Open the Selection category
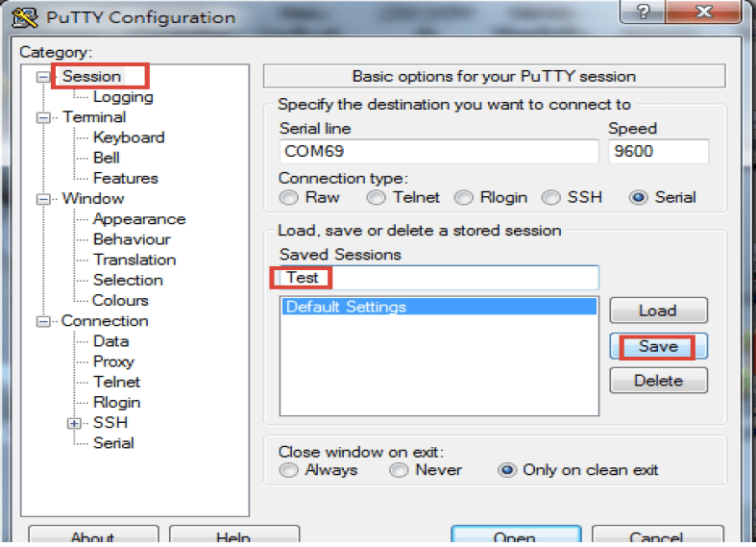Screen dimensions: 756x547 coord(128,281)
